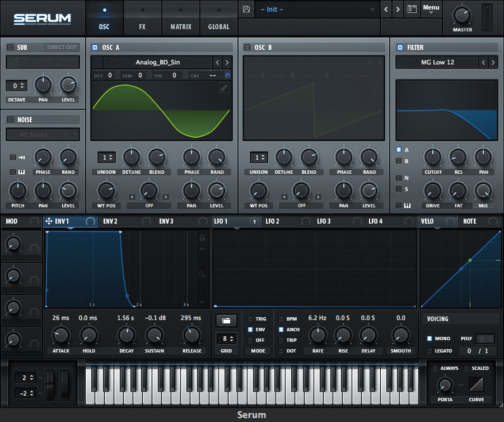Select the ENV 2 tab

coord(125,221)
